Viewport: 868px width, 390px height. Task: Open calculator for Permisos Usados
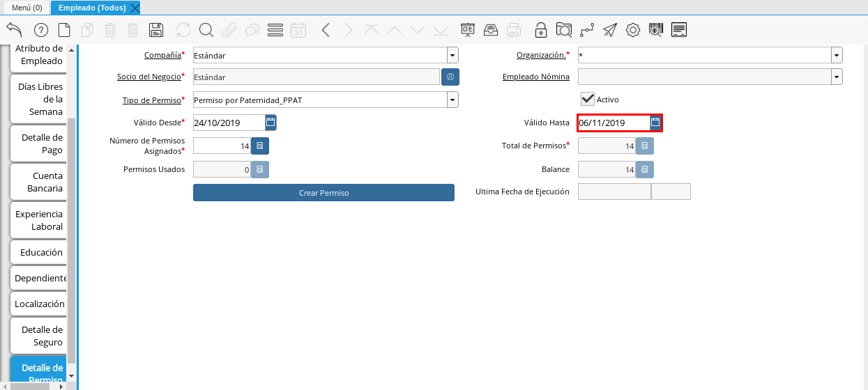[x=259, y=169]
